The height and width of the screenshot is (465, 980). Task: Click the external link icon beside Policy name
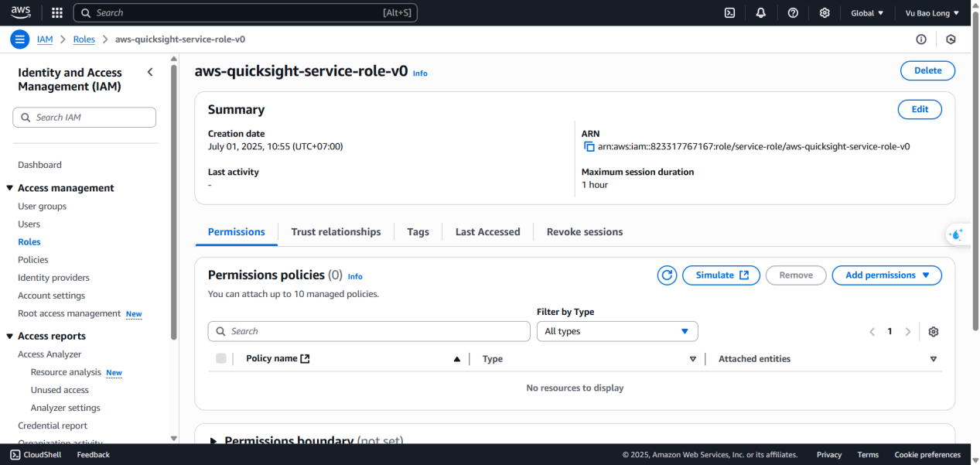point(305,358)
